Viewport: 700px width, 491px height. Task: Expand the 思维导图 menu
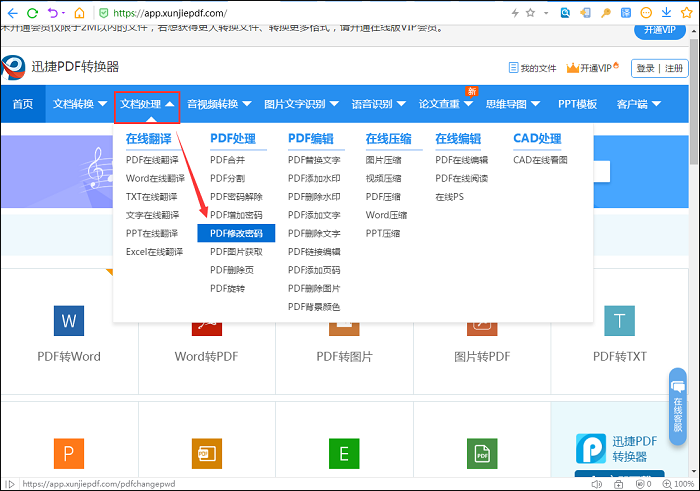(513, 104)
